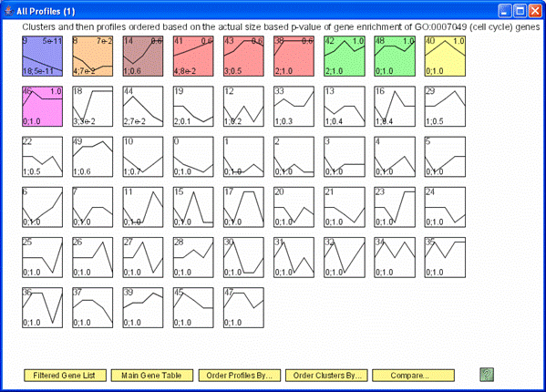The height and width of the screenshot is (392, 546).
Task: Open profile 0 thumbnail
Action: (193, 157)
